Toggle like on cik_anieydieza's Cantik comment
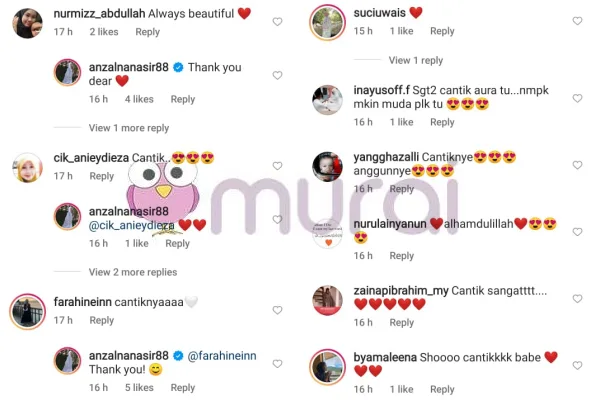This screenshot has width=600, height=400. [277, 166]
